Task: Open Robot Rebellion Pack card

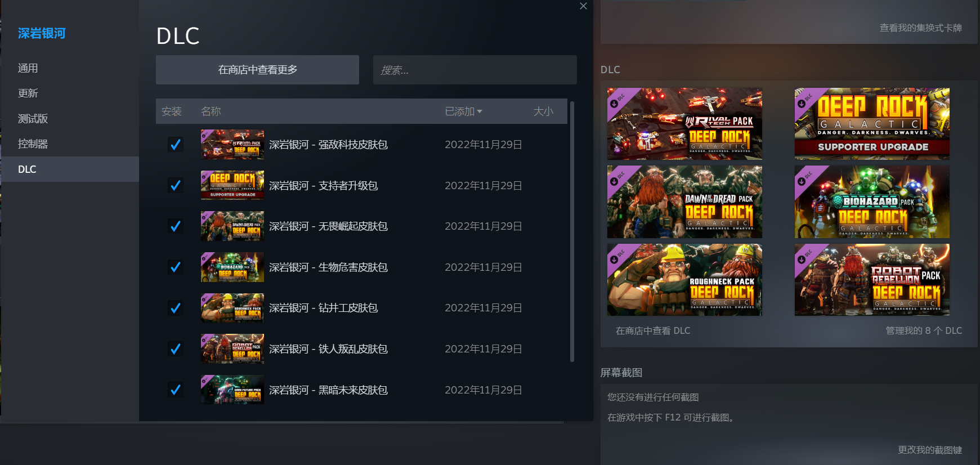Action: [x=872, y=280]
